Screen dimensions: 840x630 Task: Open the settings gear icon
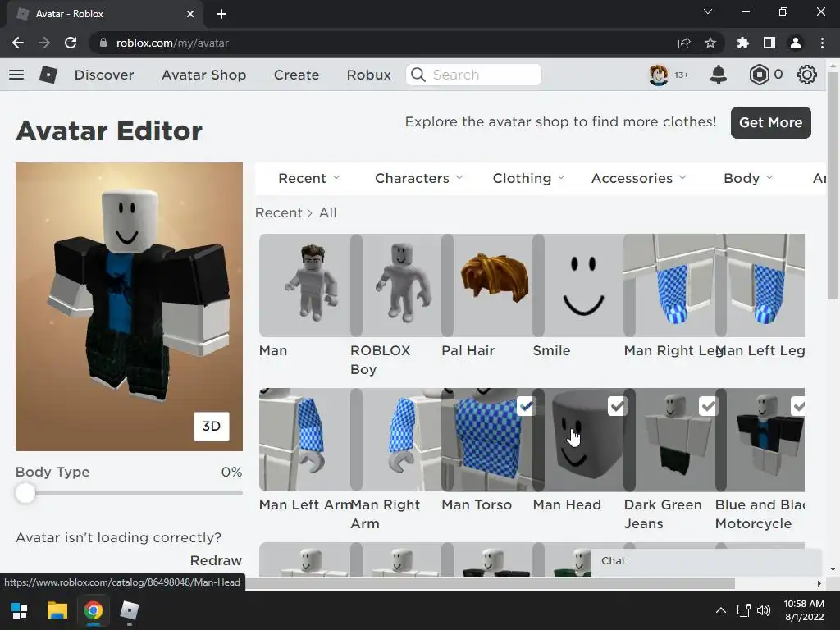click(807, 75)
